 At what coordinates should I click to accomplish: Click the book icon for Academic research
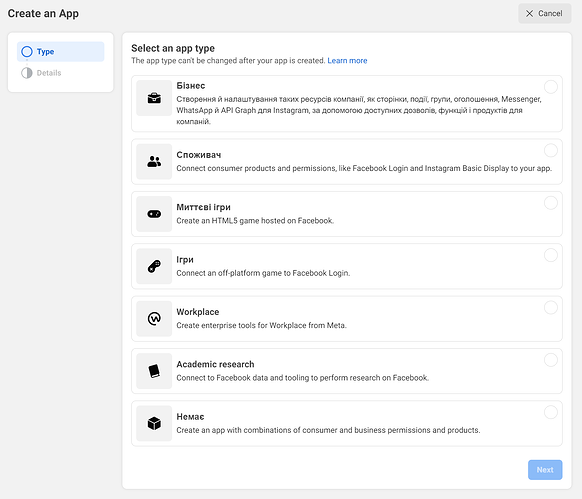154,371
